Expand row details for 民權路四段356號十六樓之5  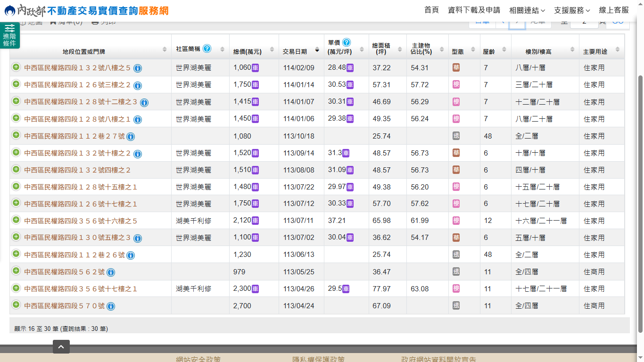coord(16,220)
